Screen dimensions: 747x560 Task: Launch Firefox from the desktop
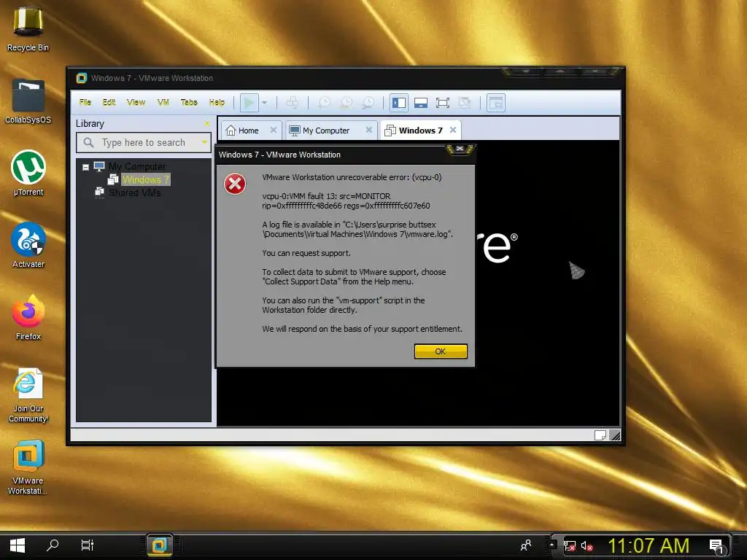point(28,318)
